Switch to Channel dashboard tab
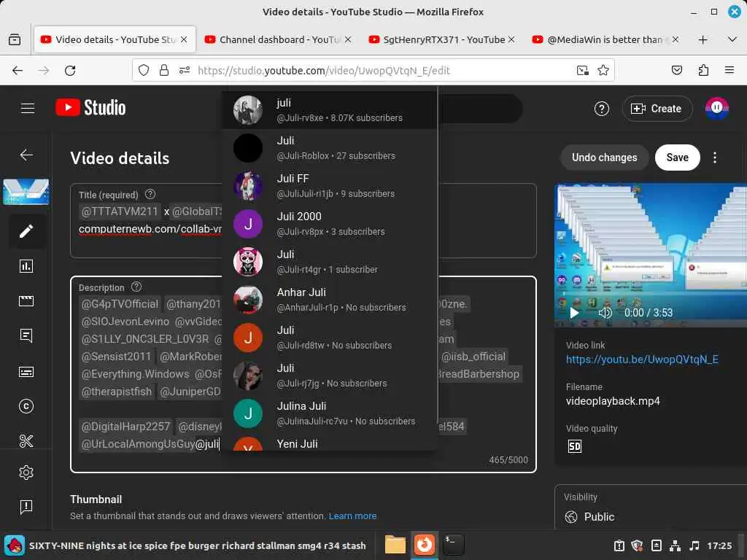The image size is (747, 560). pos(278,39)
